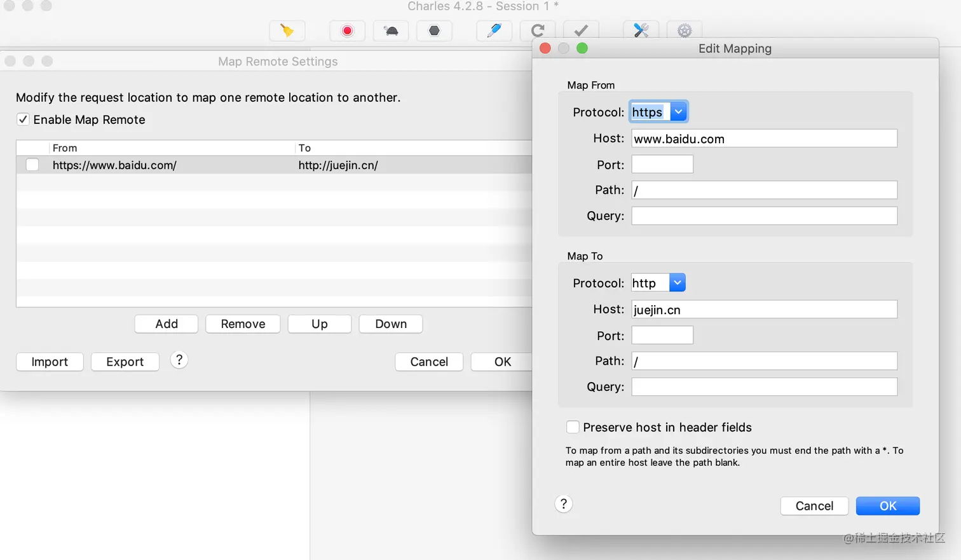Click the Map From Path field
Screen dimensions: 961x560
point(764,190)
